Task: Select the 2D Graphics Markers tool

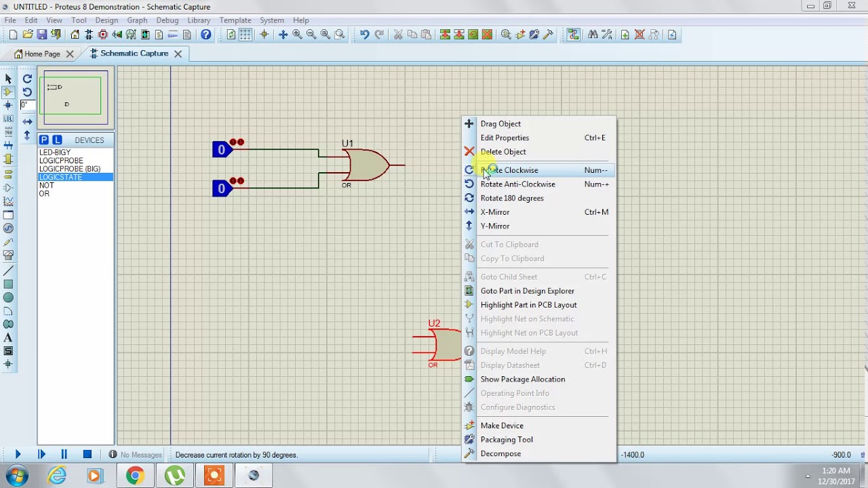Action: click(8, 364)
